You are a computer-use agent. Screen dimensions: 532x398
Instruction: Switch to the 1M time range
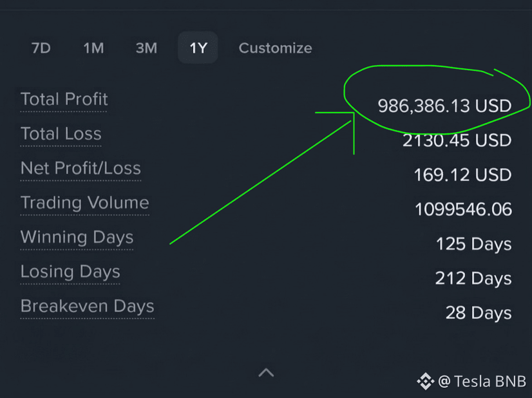(93, 48)
